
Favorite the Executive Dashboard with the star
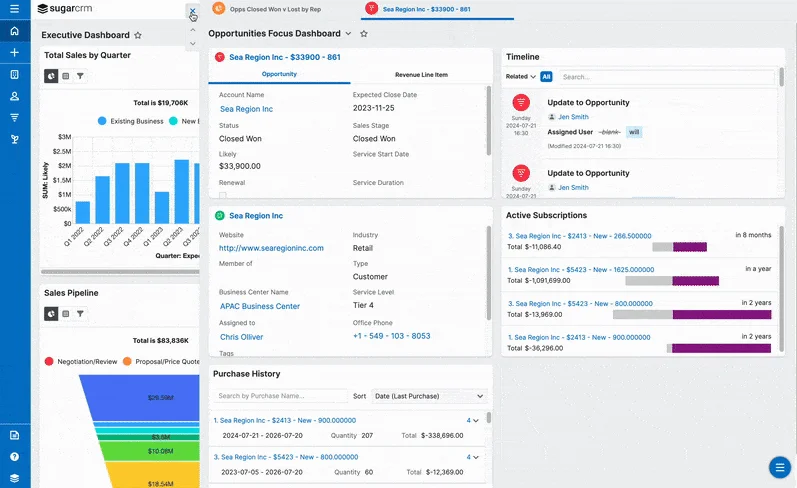(x=138, y=35)
